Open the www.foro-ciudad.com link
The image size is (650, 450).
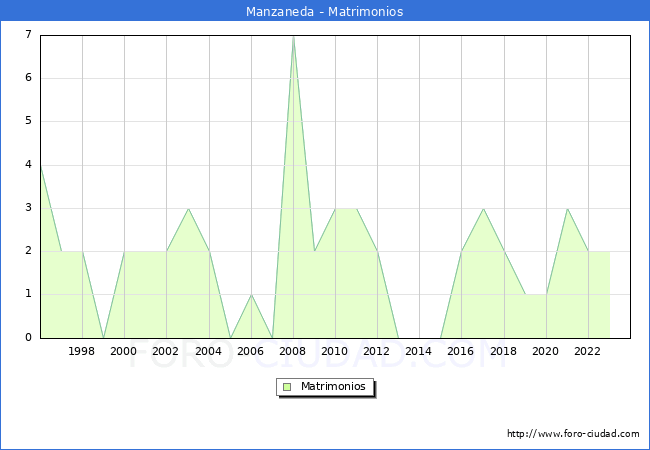[573, 434]
